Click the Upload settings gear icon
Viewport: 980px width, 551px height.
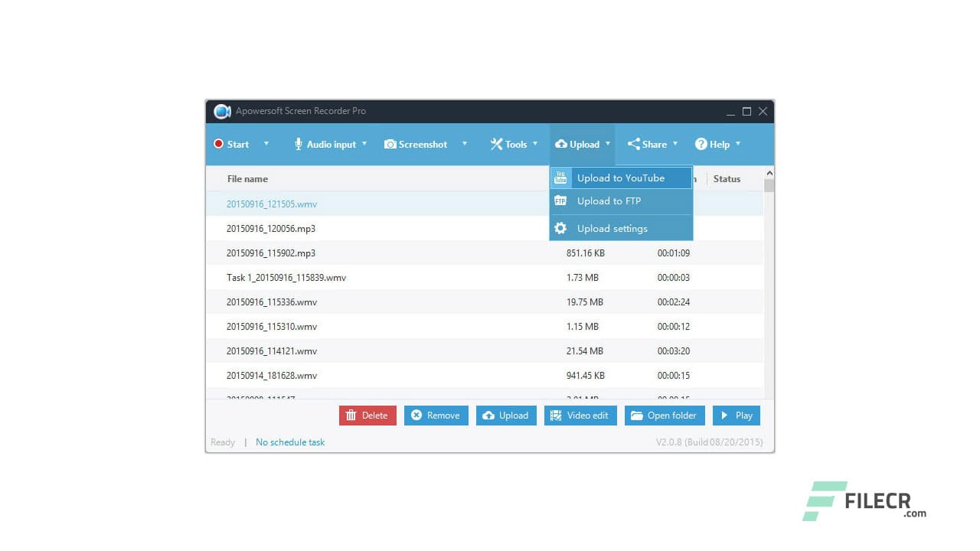(560, 227)
